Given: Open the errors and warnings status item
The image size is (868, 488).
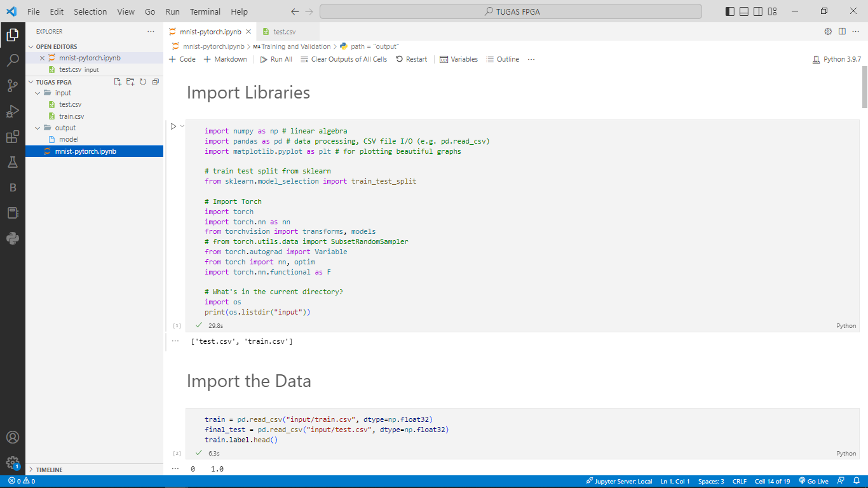Looking at the screenshot, I should (22, 481).
